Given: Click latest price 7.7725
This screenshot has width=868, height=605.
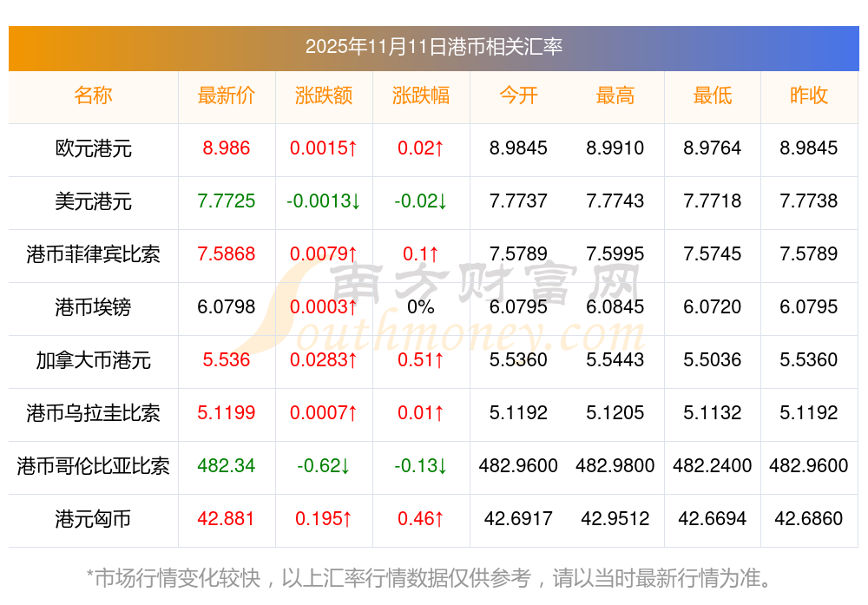Looking at the screenshot, I should [227, 201].
